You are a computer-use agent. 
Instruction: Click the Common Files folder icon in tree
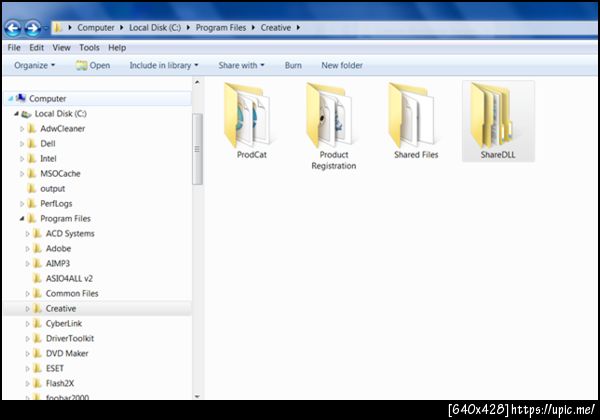(x=38, y=293)
